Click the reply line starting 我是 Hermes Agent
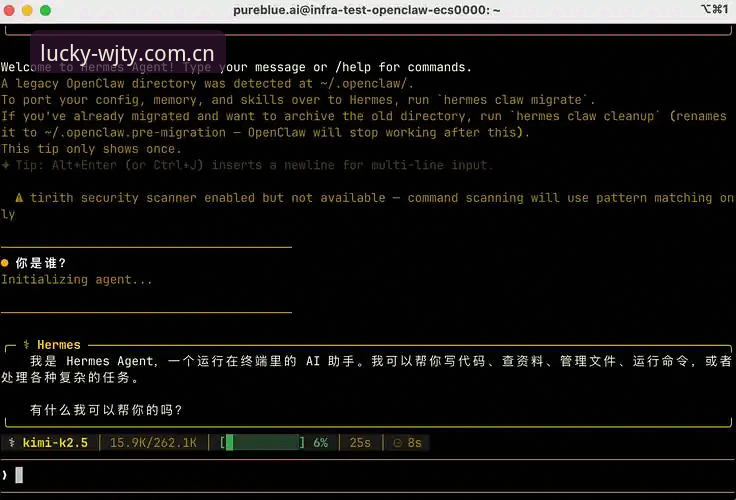The width and height of the screenshot is (736, 500). tap(381, 361)
